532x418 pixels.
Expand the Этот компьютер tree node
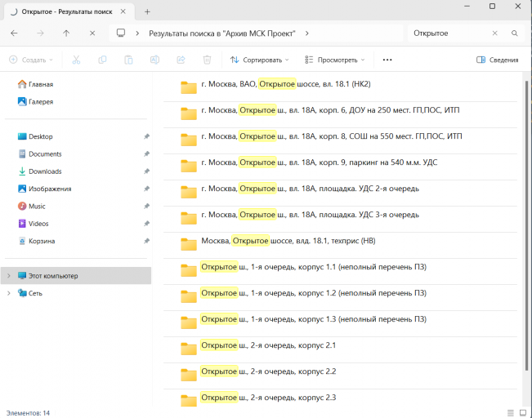click(9, 276)
